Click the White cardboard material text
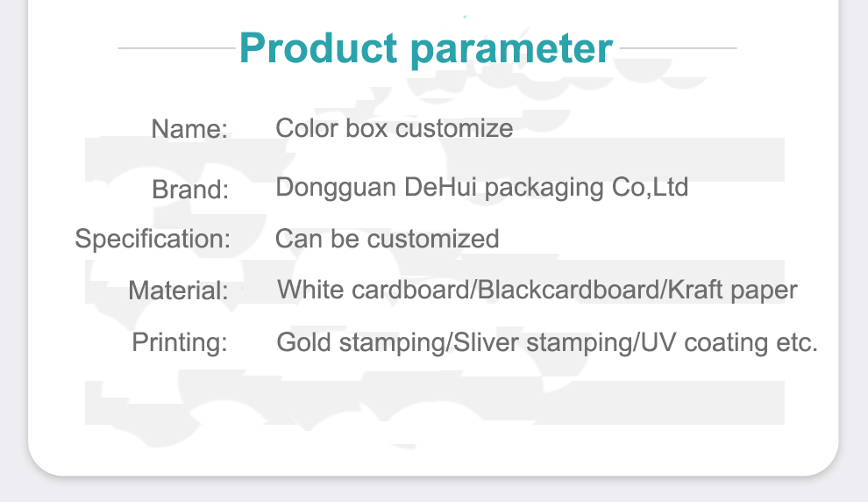This screenshot has width=868, height=502. [374, 290]
